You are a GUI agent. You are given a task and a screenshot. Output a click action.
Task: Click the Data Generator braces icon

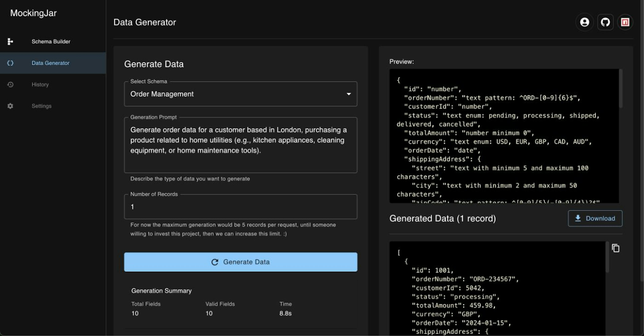pos(10,63)
